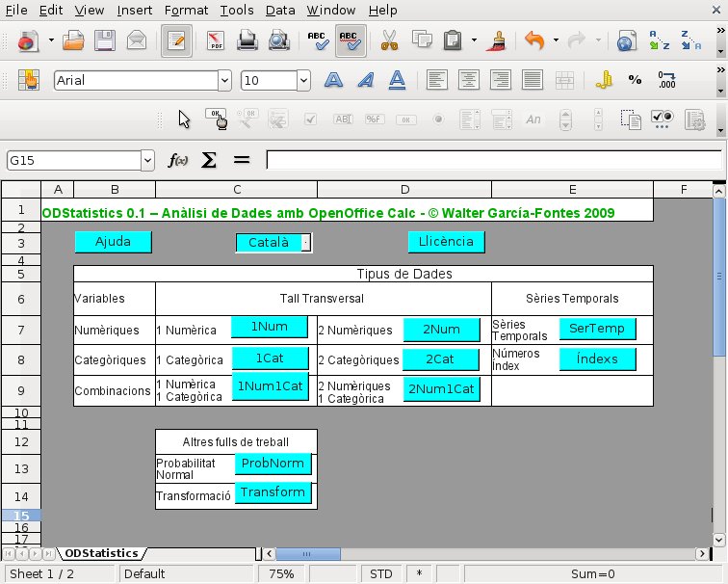The height and width of the screenshot is (584, 728).
Task: Open Undo history dropdown arrow
Action: click(x=556, y=40)
